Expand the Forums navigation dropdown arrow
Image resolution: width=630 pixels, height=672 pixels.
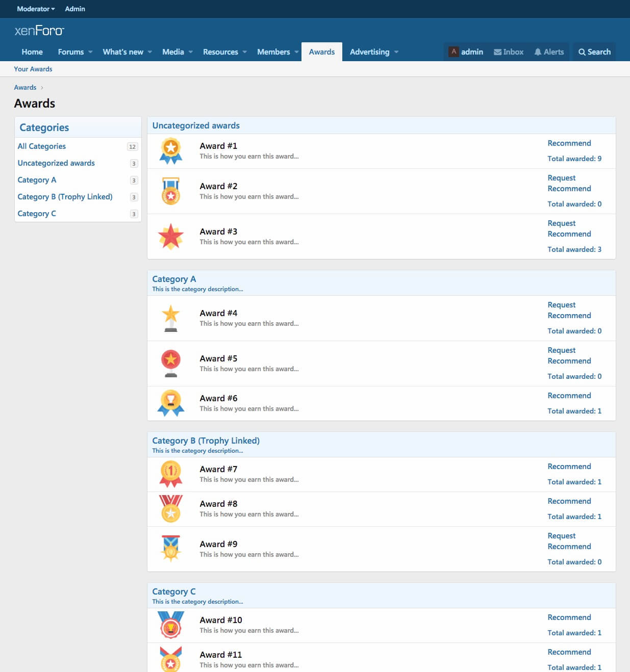tap(90, 52)
